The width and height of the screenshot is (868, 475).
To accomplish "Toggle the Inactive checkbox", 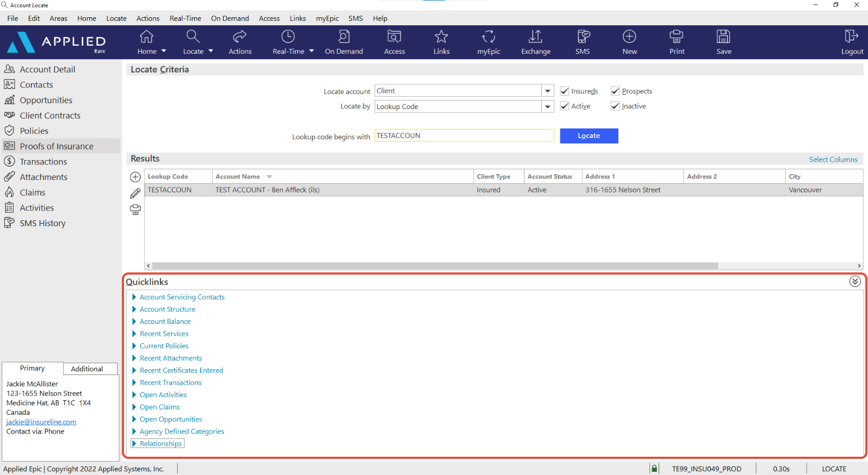I will coord(615,106).
